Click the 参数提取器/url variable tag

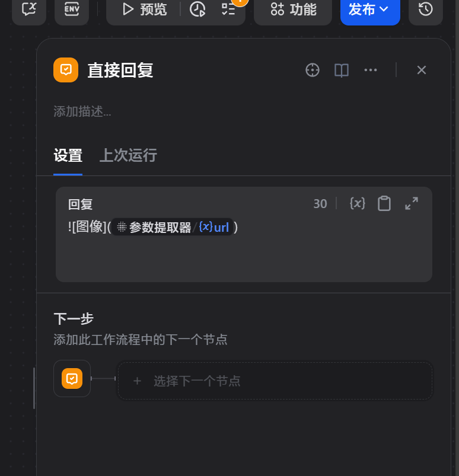pos(173,227)
